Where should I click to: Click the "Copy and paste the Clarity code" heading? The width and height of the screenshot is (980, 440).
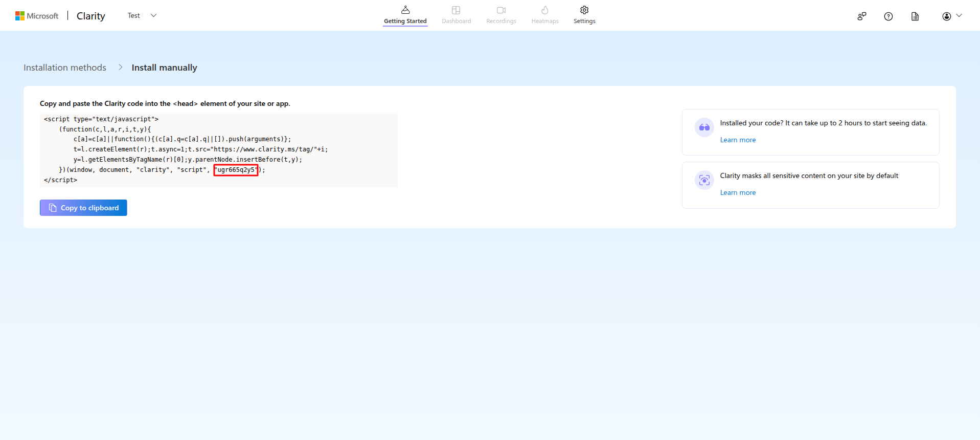165,103
